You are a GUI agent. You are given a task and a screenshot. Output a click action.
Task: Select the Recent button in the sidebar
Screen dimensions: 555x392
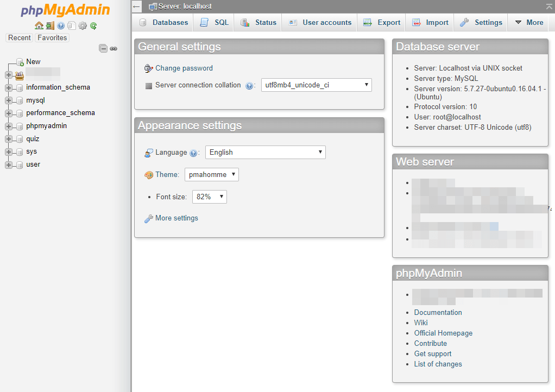click(19, 37)
